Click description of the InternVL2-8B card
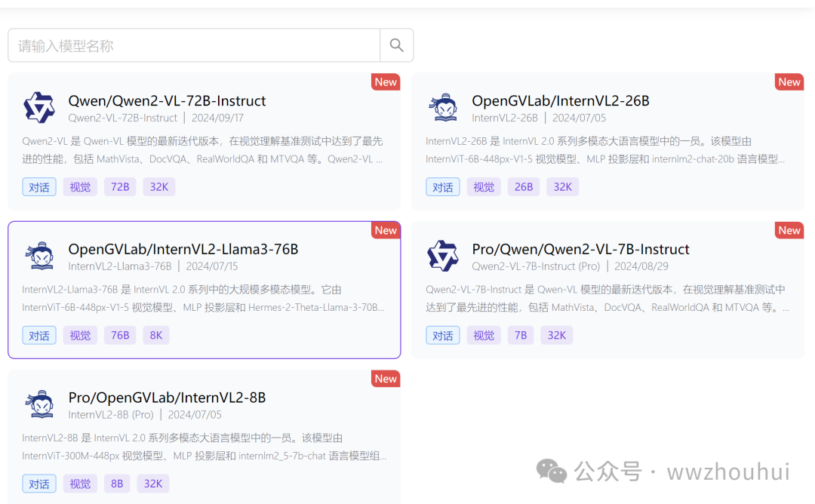815x504 pixels. 205,447
